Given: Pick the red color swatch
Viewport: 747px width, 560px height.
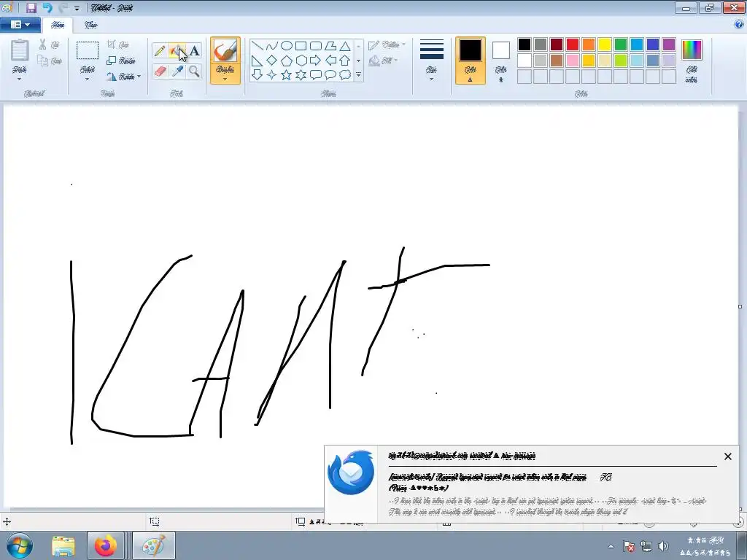Looking at the screenshot, I should pos(573,44).
